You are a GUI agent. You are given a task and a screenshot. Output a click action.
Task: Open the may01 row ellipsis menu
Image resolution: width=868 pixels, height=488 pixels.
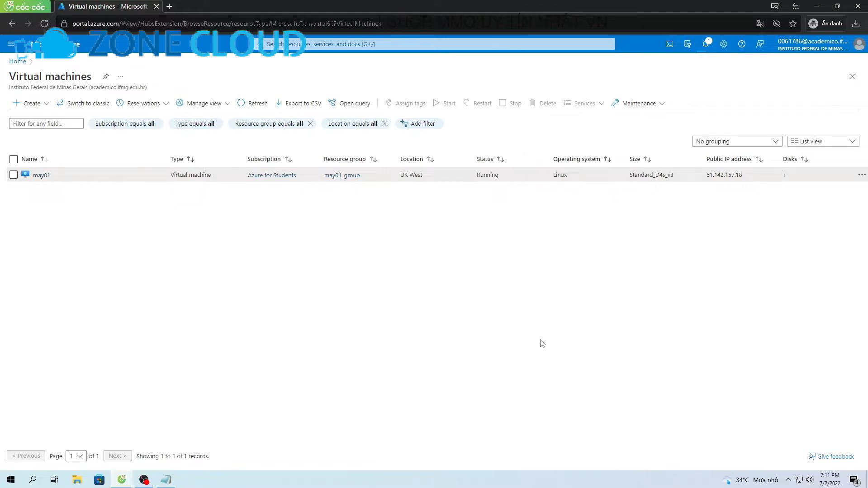(861, 175)
